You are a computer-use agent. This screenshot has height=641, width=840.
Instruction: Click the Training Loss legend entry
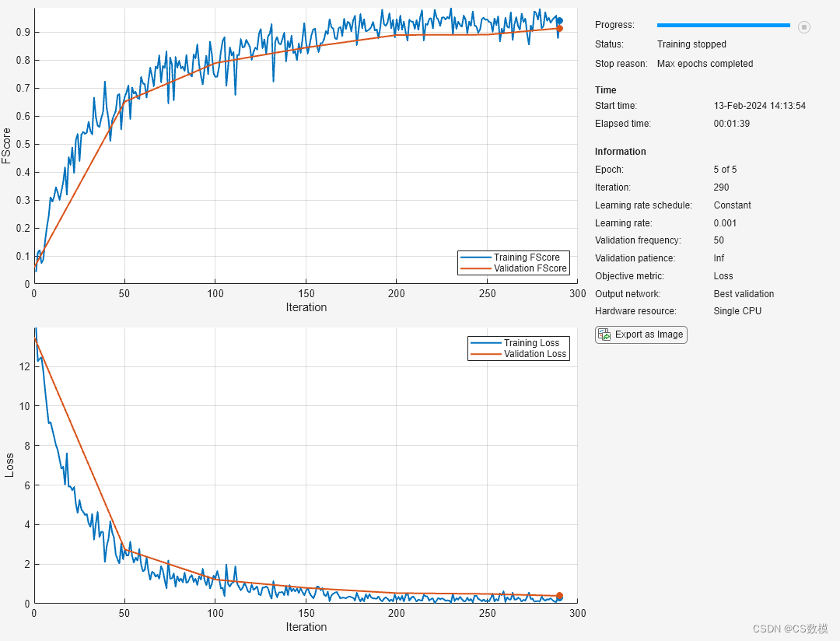click(x=519, y=342)
